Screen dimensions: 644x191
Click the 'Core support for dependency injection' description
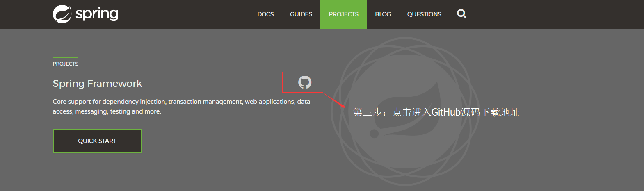[x=181, y=107]
